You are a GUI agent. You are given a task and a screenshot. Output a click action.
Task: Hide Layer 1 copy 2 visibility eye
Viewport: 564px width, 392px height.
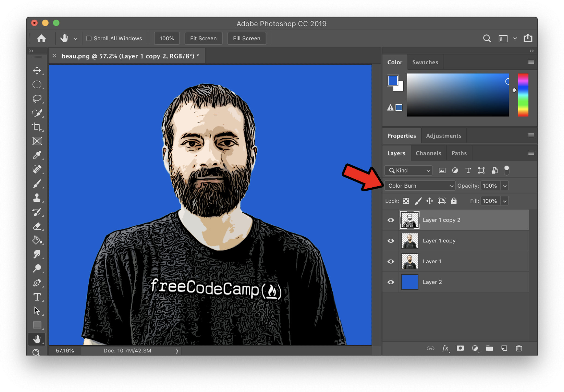(x=391, y=220)
